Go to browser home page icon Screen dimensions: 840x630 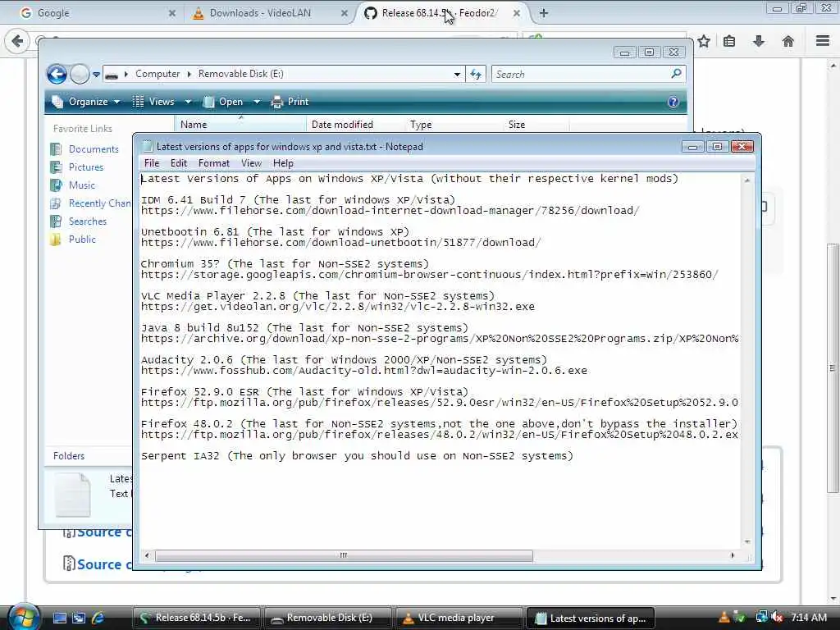point(788,41)
